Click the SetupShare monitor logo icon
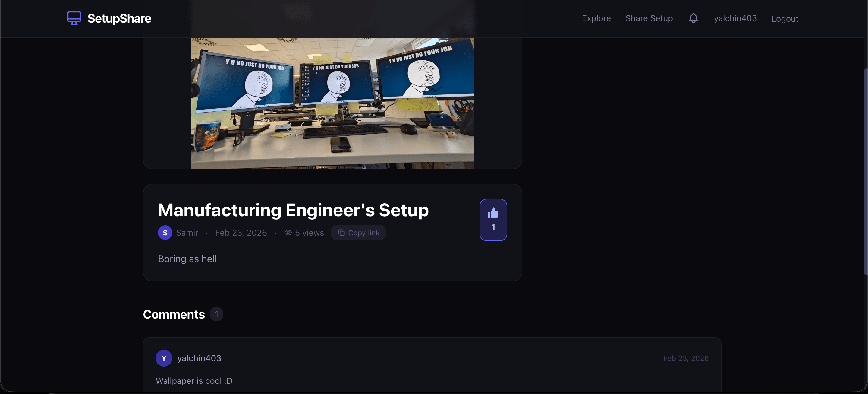 (74, 17)
